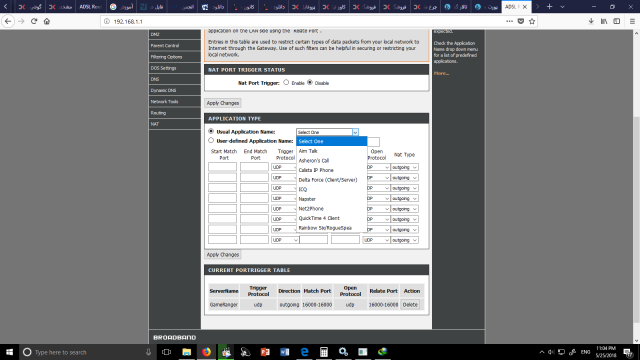The image size is (640, 360).
Task: Open PowerPoint from the taskbar
Action: click(265, 352)
